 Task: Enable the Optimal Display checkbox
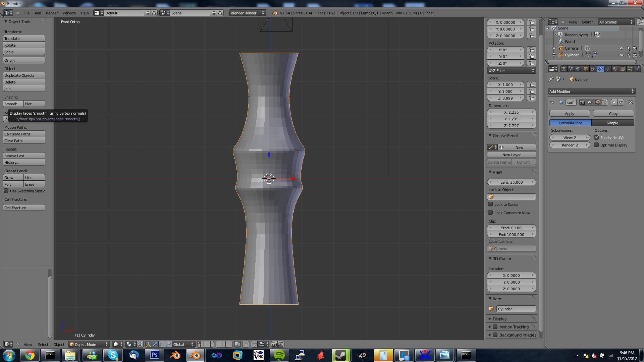[596, 145]
